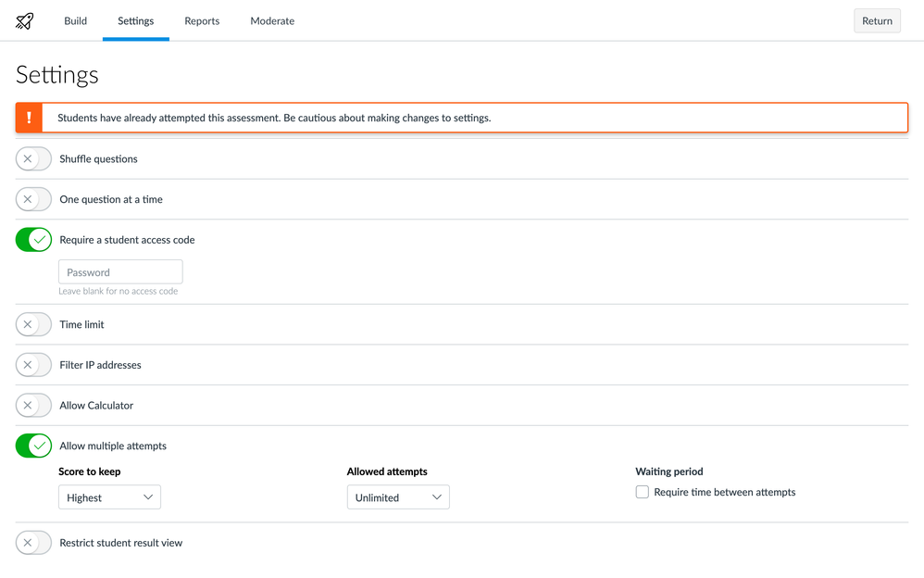This screenshot has width=924, height=578.
Task: Open the Build tab
Action: tap(76, 21)
